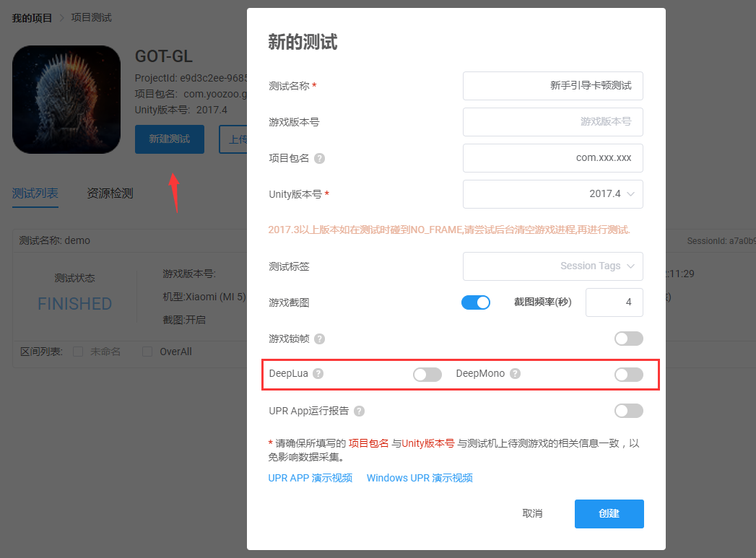The height and width of the screenshot is (558, 756).
Task: Enable the 游戏锁帧 toggle
Action: (x=628, y=339)
